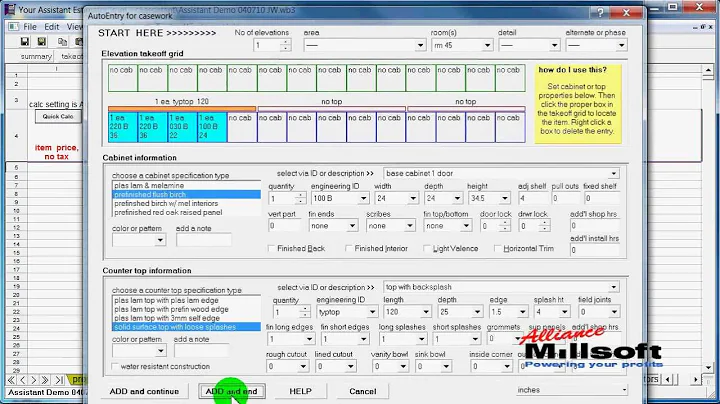Check the Light Valence option
Screen dimensions: 720x404
427,248
